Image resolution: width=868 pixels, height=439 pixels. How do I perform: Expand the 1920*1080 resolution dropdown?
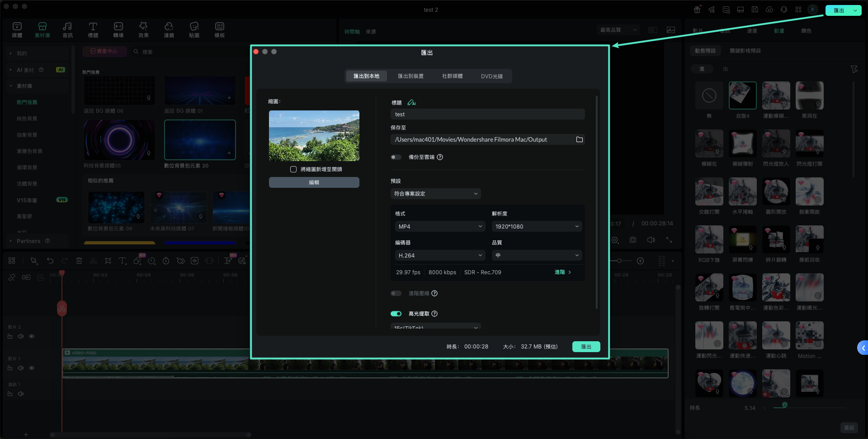coord(537,226)
